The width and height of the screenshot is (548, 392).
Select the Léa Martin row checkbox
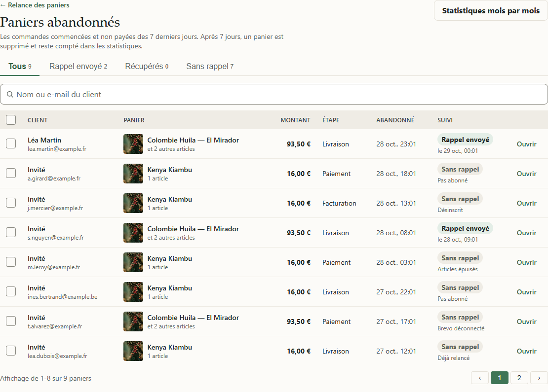pos(11,144)
